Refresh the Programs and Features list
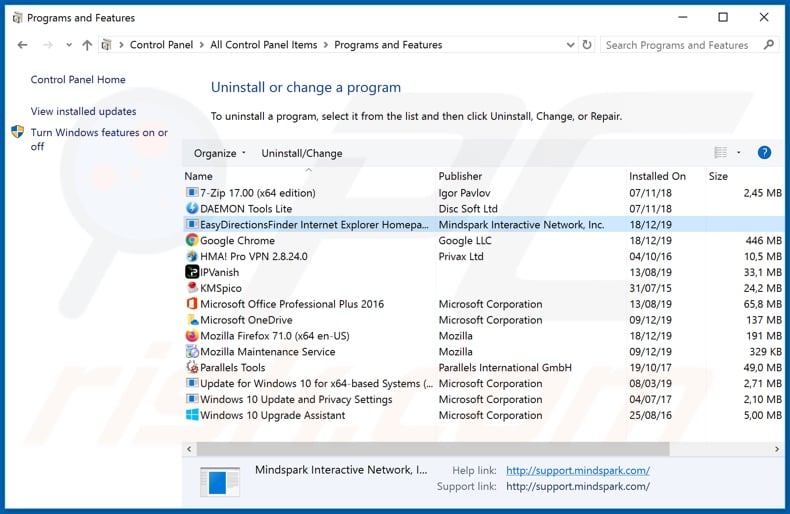 (x=587, y=45)
